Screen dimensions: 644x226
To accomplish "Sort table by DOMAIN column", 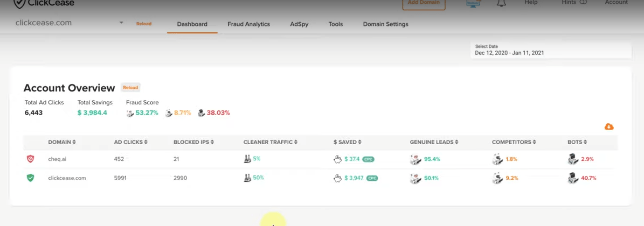I will (x=62, y=142).
